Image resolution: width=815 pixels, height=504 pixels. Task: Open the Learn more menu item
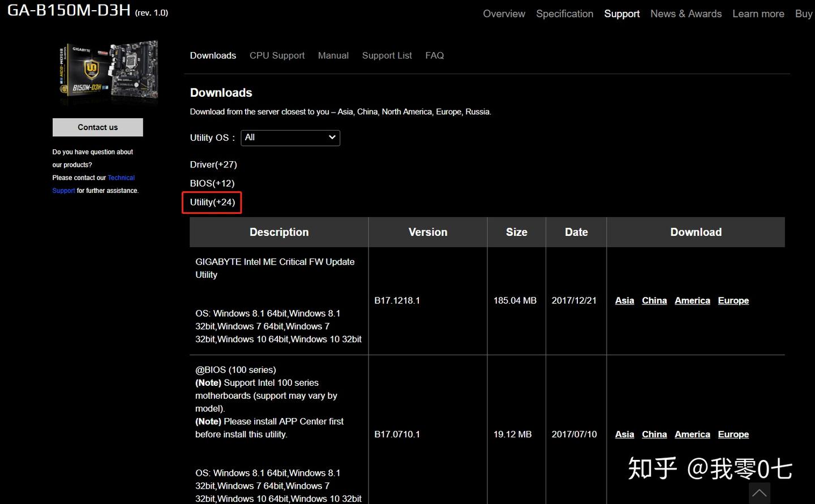click(x=758, y=14)
